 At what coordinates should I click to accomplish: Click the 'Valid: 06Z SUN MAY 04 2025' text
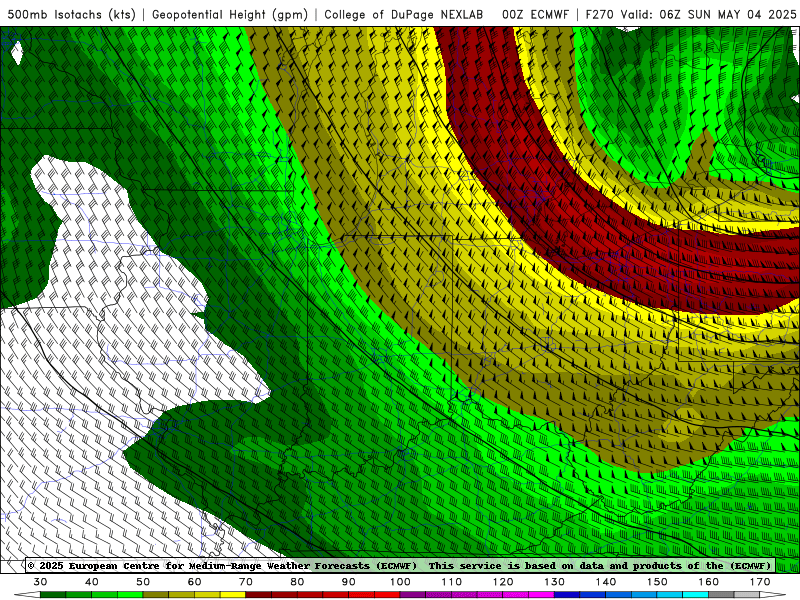(x=708, y=14)
